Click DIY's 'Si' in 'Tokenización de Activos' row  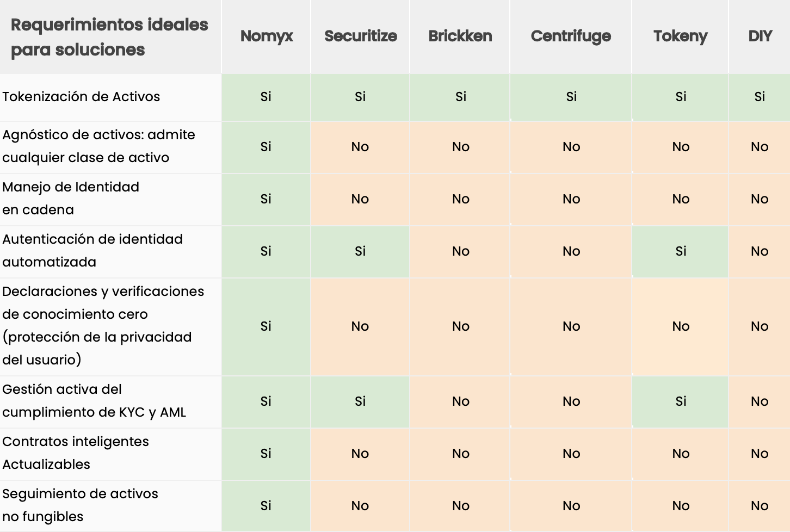point(760,97)
